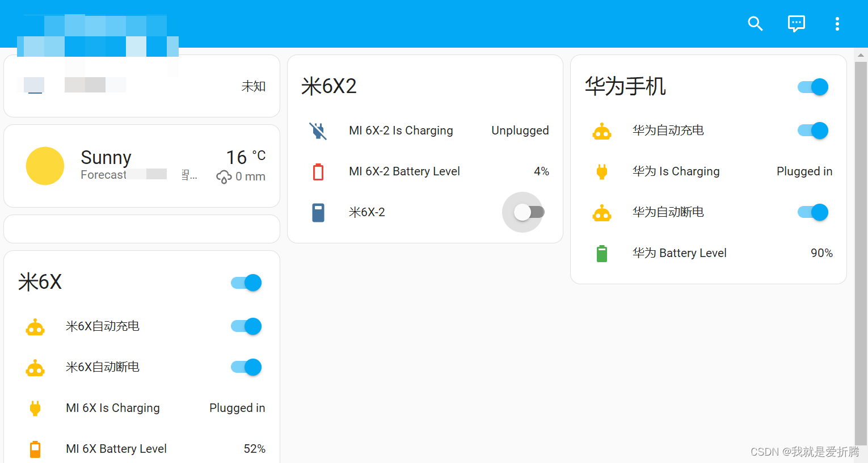
Task: Click the red battery icon for MI 6X-2
Action: tap(318, 171)
